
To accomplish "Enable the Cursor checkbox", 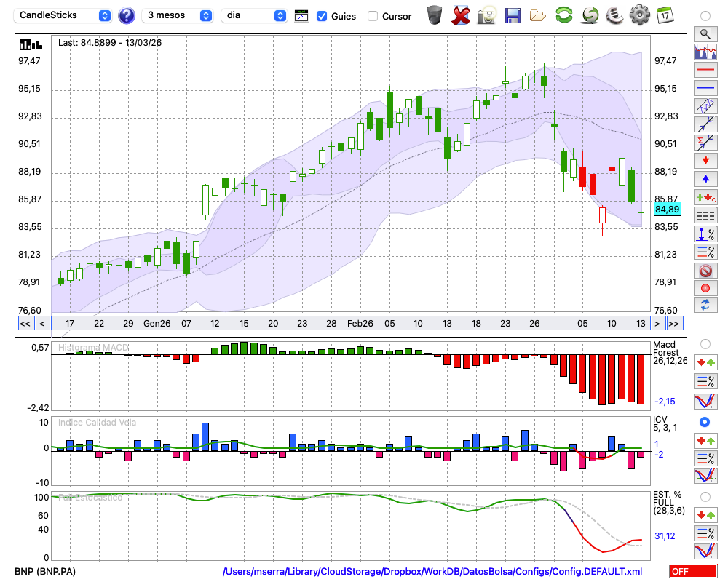I will pos(372,16).
